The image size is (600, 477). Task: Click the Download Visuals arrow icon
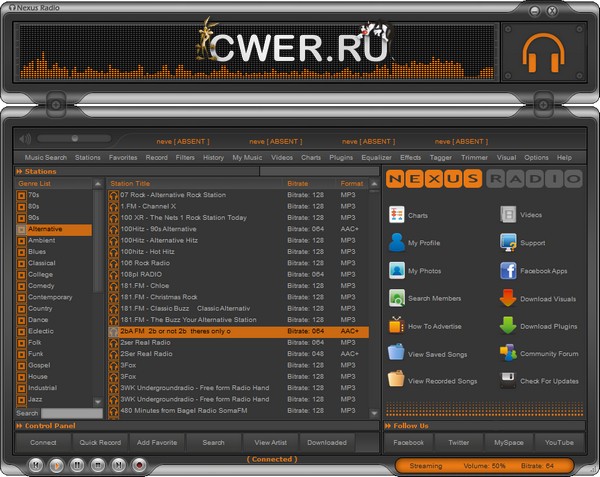pyautogui.click(x=508, y=298)
